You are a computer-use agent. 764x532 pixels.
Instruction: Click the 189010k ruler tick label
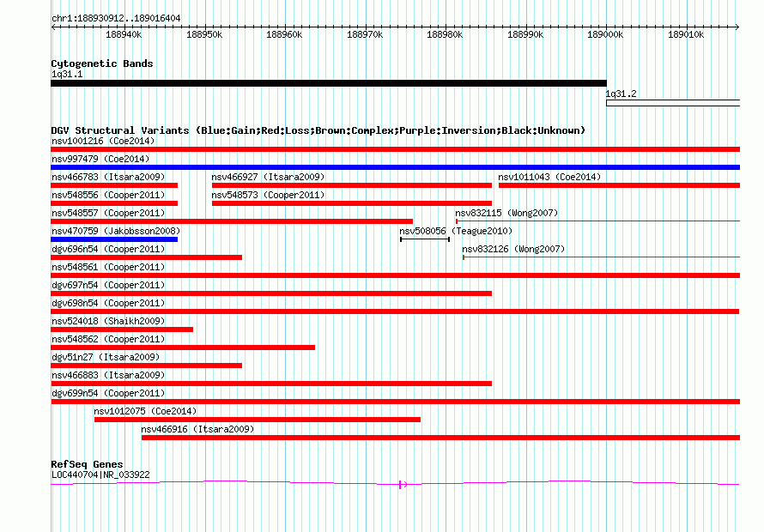[686, 34]
